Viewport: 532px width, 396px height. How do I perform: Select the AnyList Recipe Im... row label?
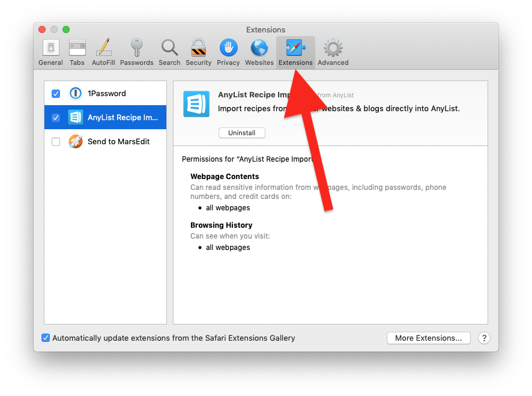click(123, 118)
